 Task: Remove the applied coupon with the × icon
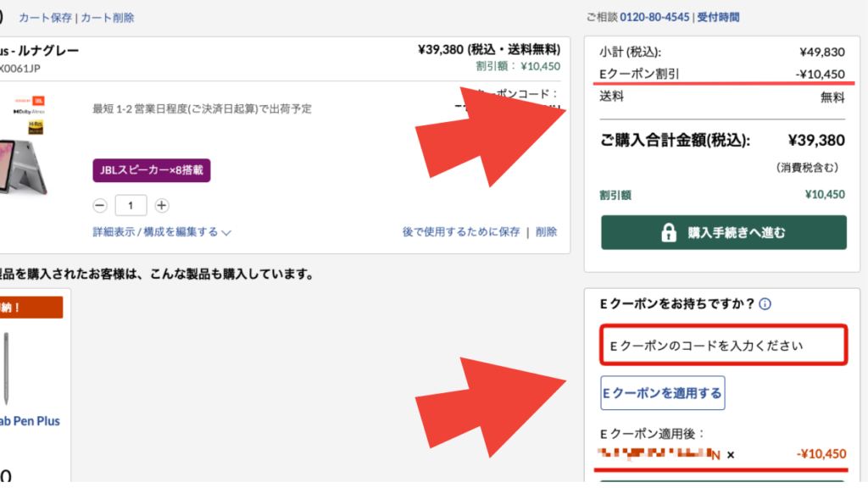click(731, 455)
